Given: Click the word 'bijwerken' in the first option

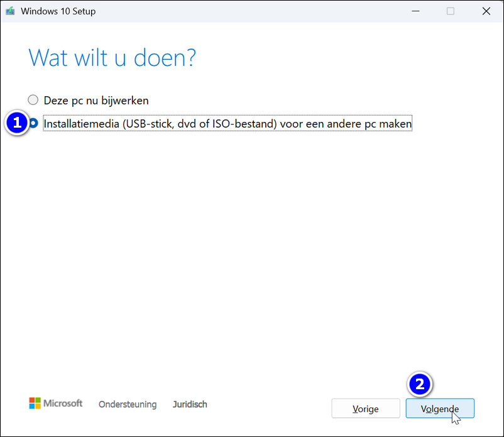Looking at the screenshot, I should (127, 101).
